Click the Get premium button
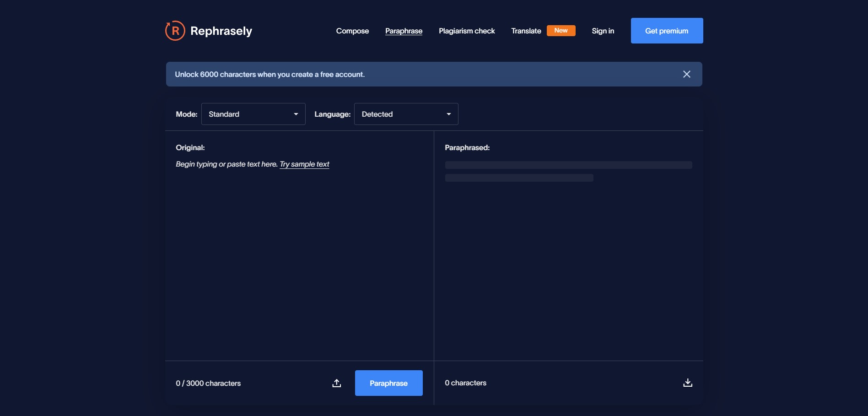868x416 pixels. point(667,31)
